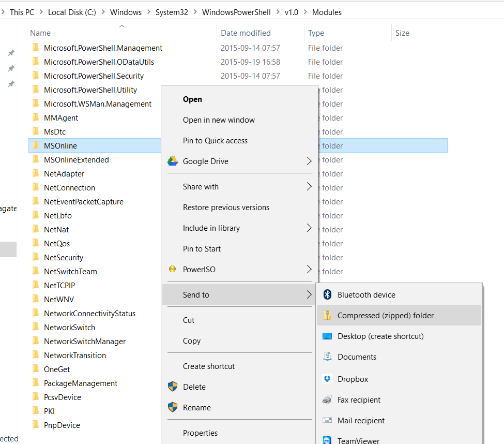
Task: Click the PnpDevice folder icon
Action: click(x=36, y=425)
